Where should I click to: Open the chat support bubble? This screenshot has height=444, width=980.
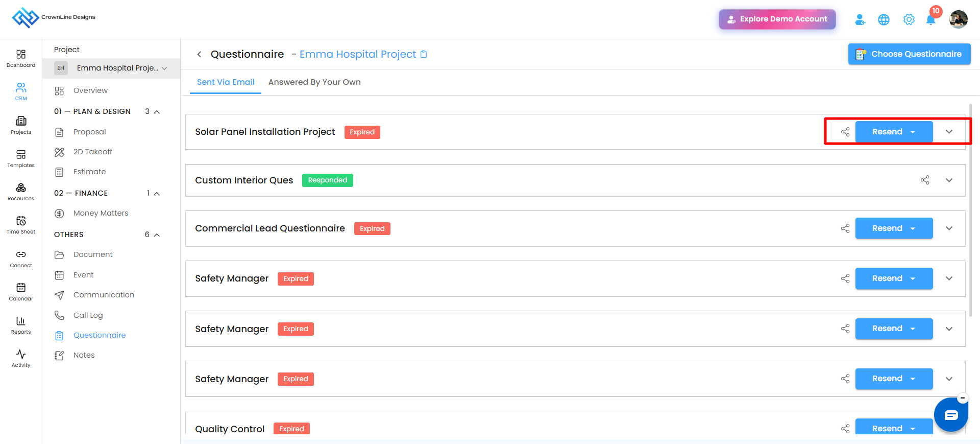pos(951,415)
